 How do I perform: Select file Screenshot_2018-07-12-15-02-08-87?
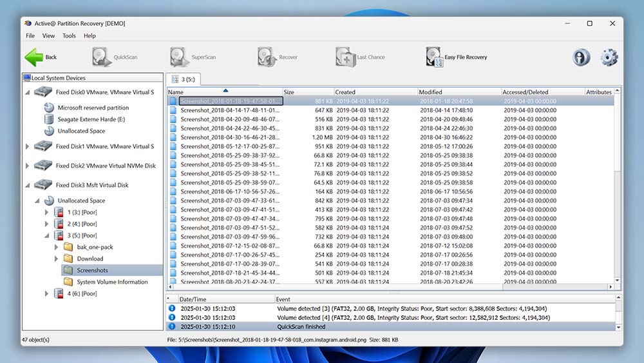click(x=230, y=246)
